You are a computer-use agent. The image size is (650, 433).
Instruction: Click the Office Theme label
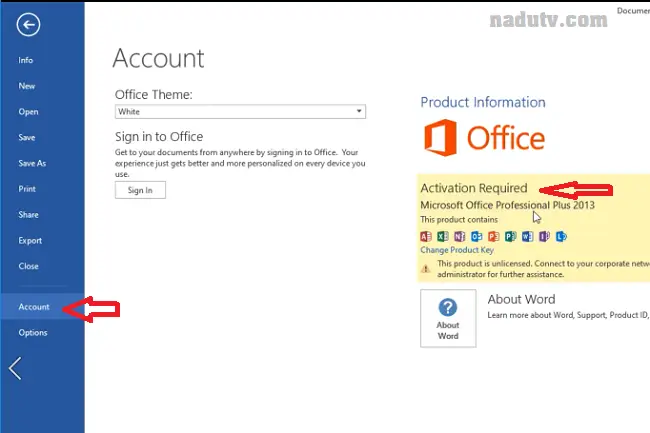coord(153,94)
